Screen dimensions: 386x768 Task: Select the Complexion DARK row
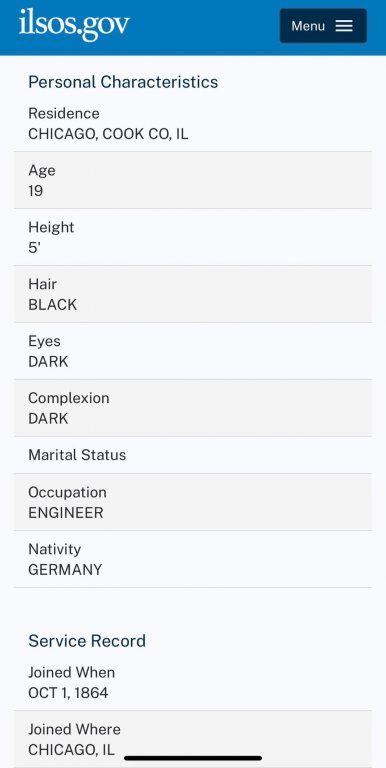pos(193,408)
